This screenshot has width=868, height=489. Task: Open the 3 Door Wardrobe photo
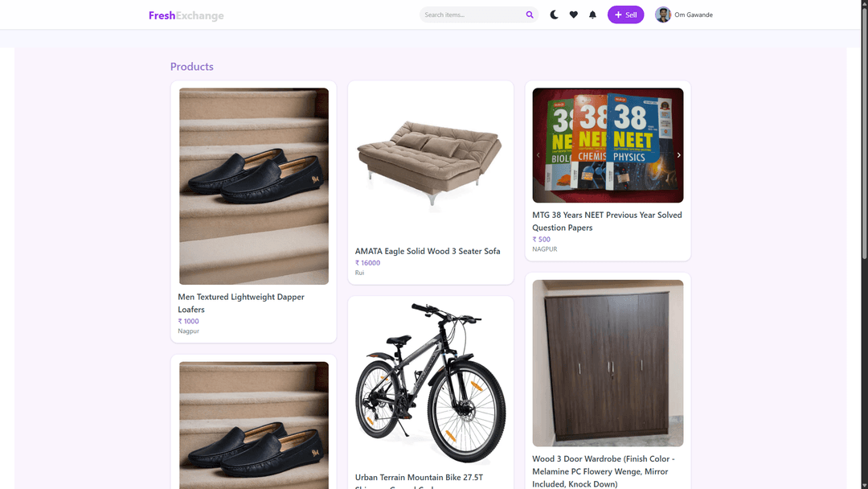608,363
